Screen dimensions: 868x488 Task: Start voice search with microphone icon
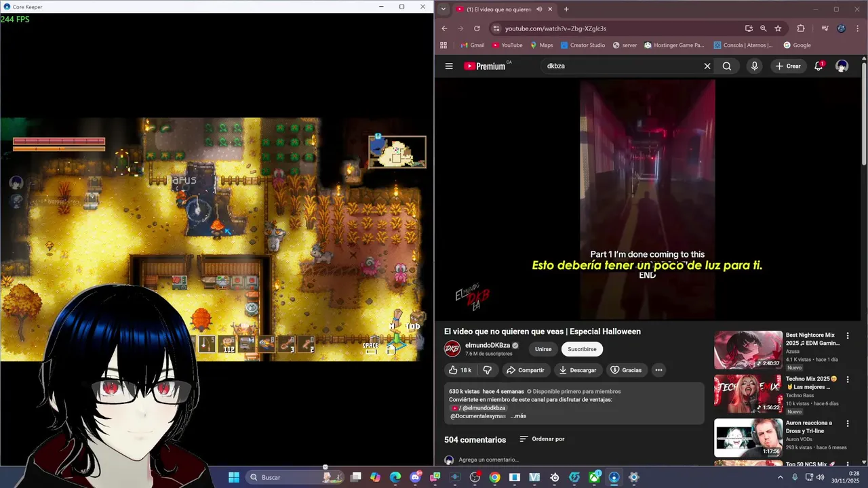click(x=755, y=66)
